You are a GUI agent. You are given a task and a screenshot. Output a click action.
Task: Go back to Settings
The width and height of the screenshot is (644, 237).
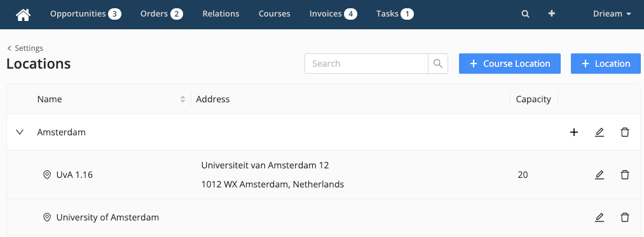[x=25, y=48]
